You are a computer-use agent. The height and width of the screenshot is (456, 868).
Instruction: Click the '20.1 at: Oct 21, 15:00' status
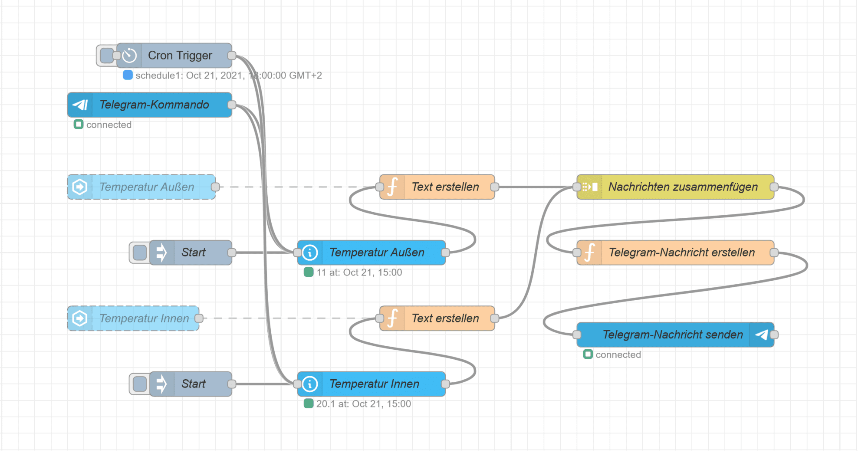[358, 404]
